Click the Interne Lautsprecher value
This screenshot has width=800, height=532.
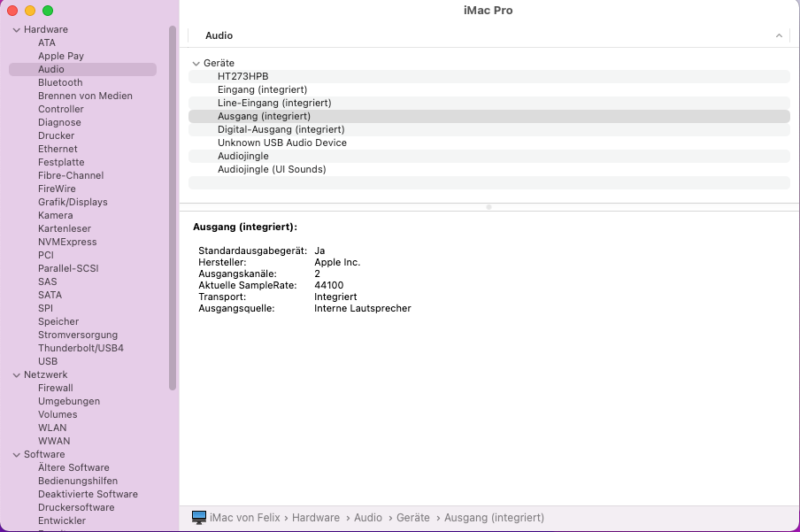[x=362, y=308]
